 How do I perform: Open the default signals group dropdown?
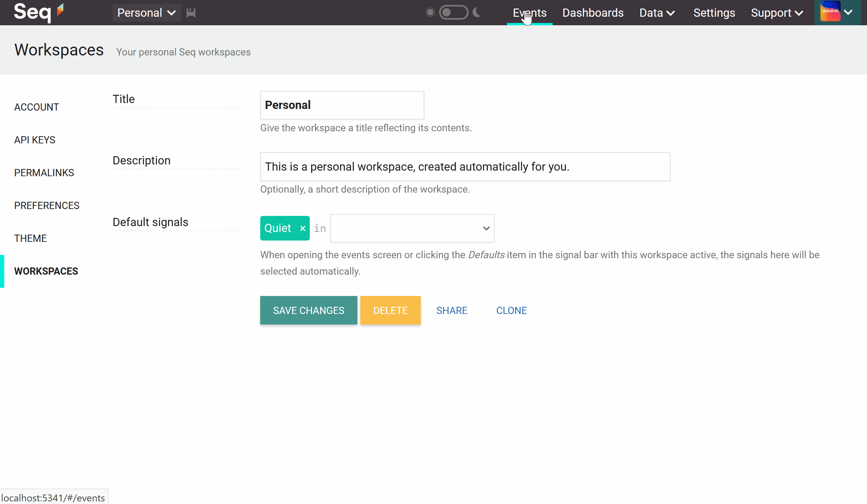(412, 228)
